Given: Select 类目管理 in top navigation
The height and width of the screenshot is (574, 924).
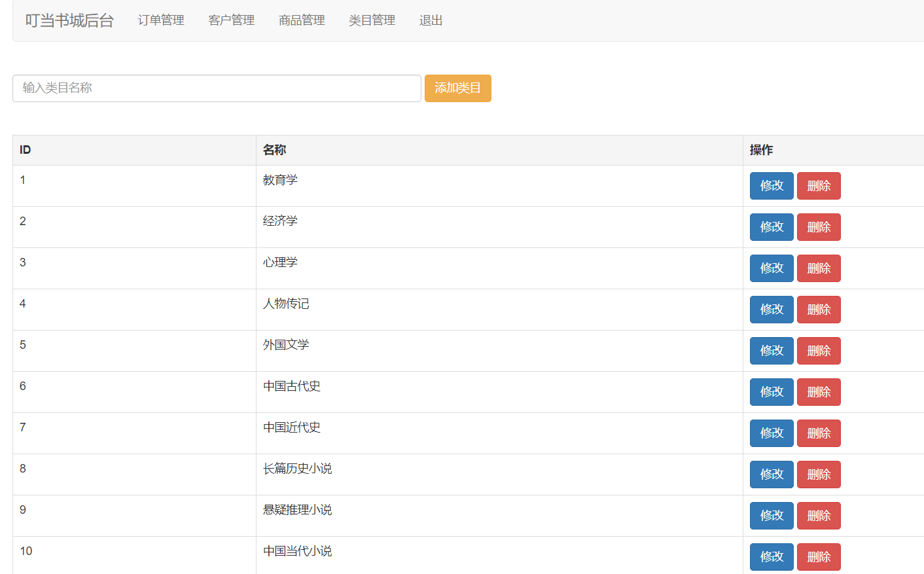Looking at the screenshot, I should pos(372,20).
